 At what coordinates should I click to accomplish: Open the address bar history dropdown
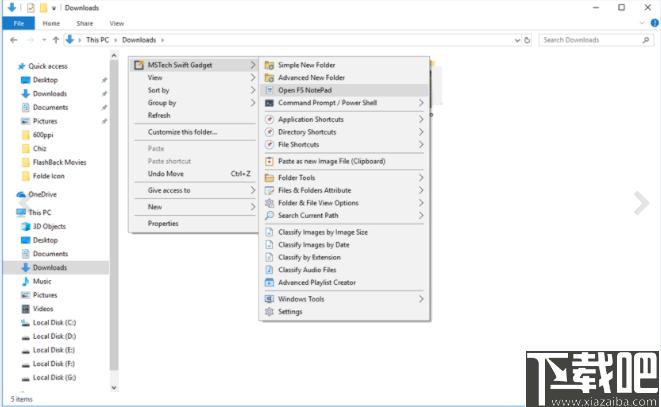point(517,40)
